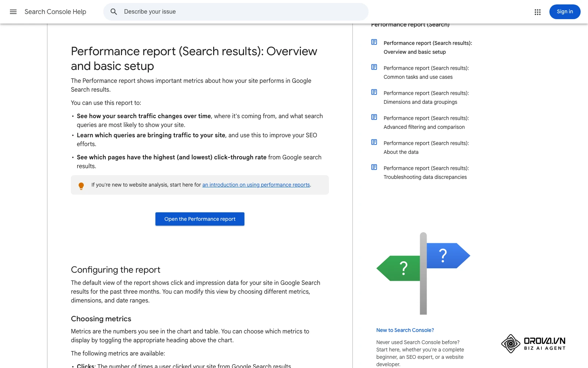Click 'The following metrics are available:' text

tap(118, 353)
